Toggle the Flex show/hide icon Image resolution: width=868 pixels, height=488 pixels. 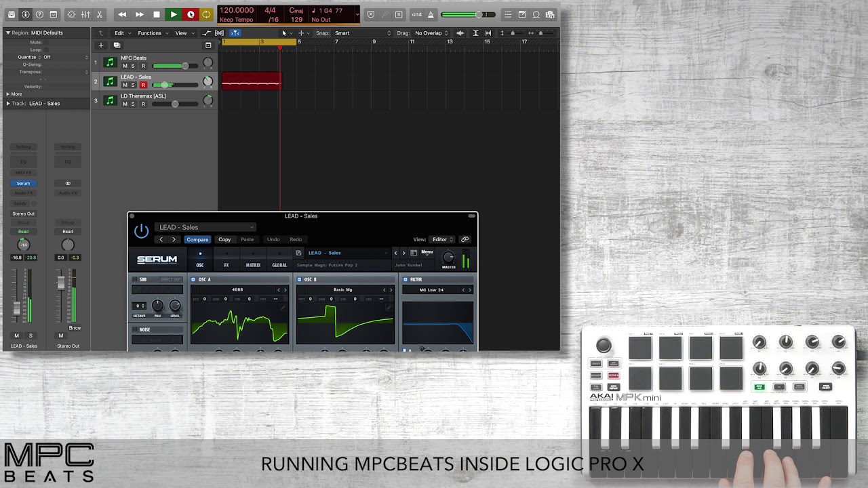(219, 33)
